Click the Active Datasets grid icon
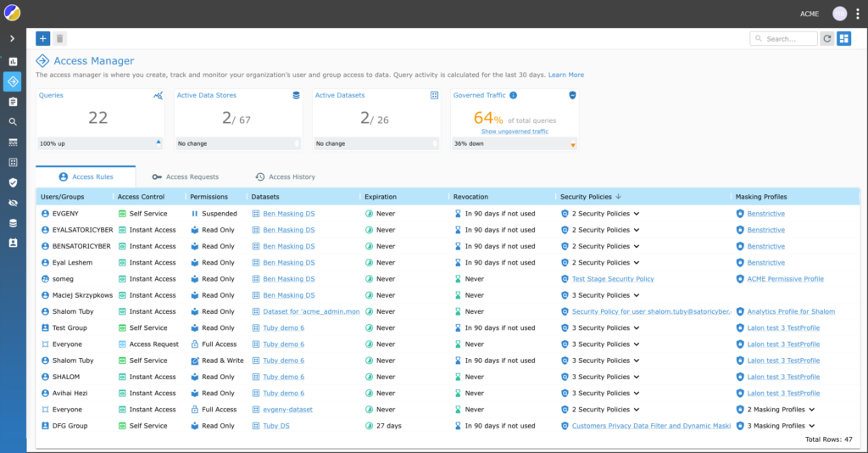 [x=435, y=95]
